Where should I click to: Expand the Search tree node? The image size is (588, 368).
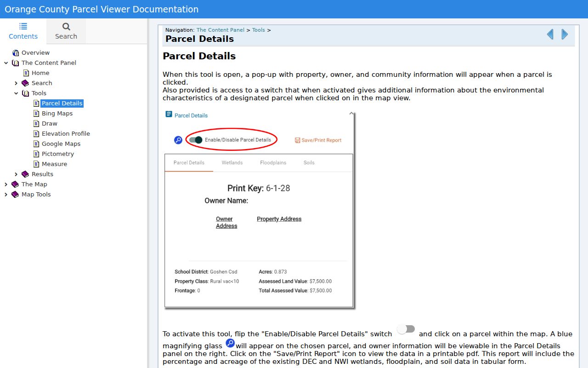16,83
